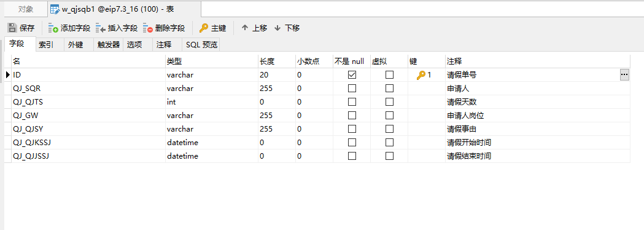Click the datetime type cell of QJ_QJKSSJ
644x230 pixels.
pyautogui.click(x=212, y=142)
